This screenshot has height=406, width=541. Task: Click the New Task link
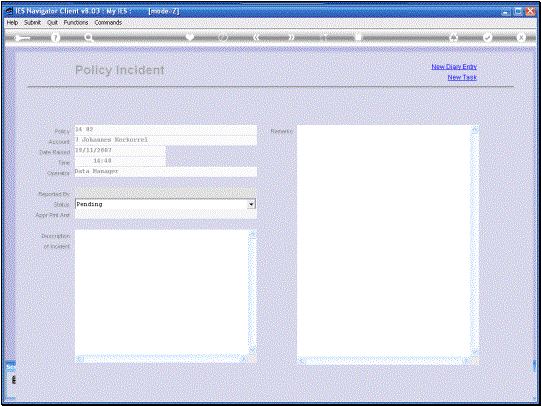point(462,77)
